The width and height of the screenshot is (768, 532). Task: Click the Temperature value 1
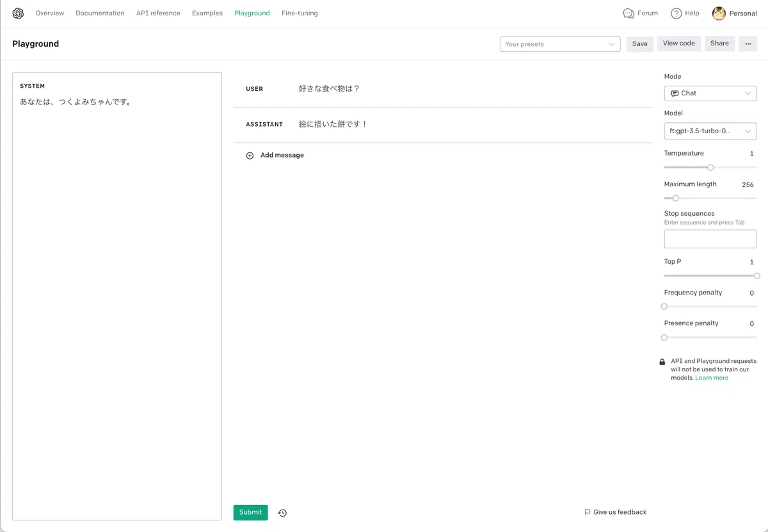pos(752,154)
